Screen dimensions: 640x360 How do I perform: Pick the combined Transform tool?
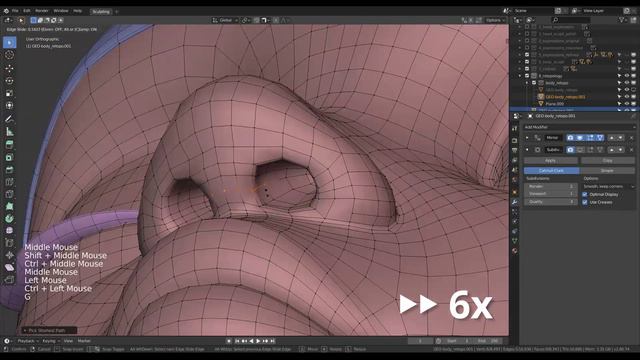pyautogui.click(x=9, y=106)
